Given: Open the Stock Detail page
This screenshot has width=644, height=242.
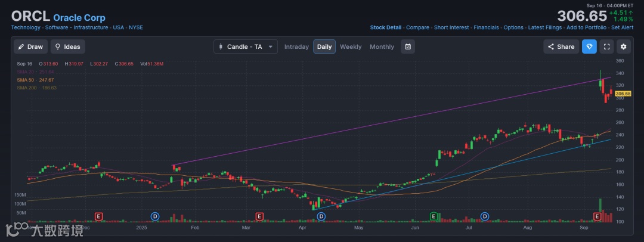Looking at the screenshot, I should [386, 27].
